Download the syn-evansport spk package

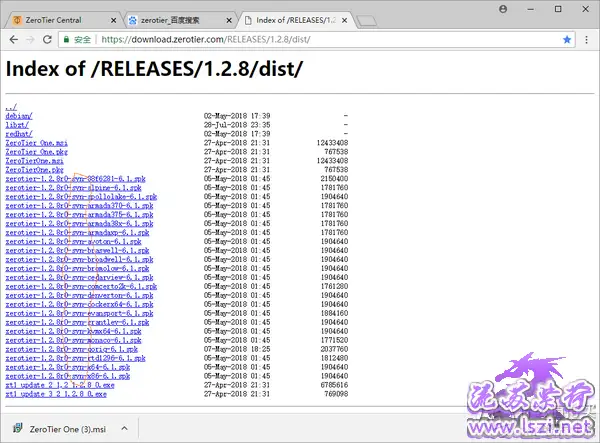point(79,313)
